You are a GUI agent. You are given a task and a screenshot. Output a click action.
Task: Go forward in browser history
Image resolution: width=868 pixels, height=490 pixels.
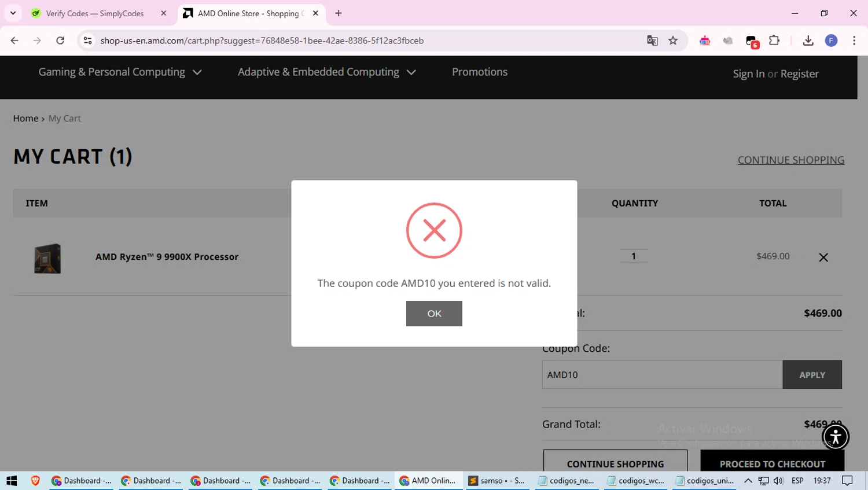tap(37, 40)
